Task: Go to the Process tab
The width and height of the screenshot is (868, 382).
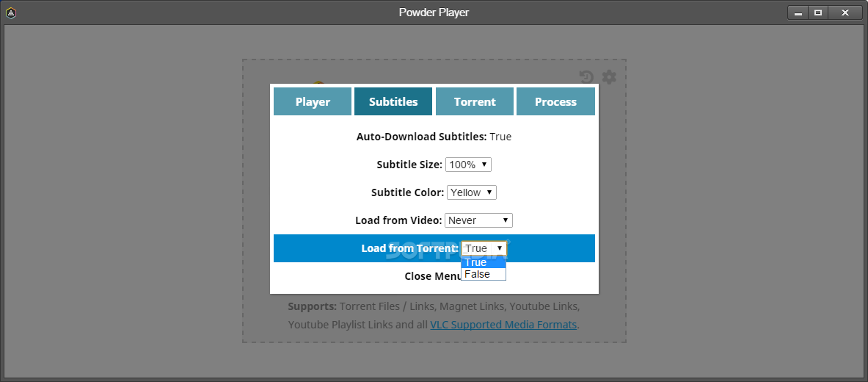Action: click(555, 101)
